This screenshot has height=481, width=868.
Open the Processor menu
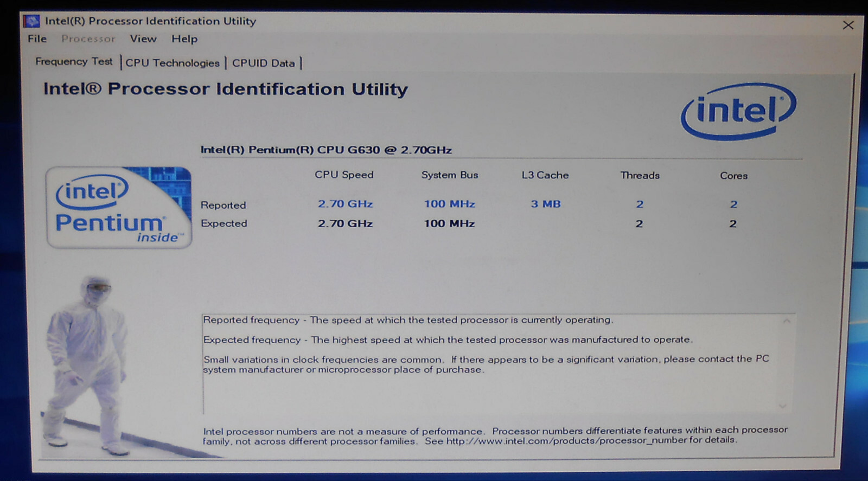[x=88, y=39]
